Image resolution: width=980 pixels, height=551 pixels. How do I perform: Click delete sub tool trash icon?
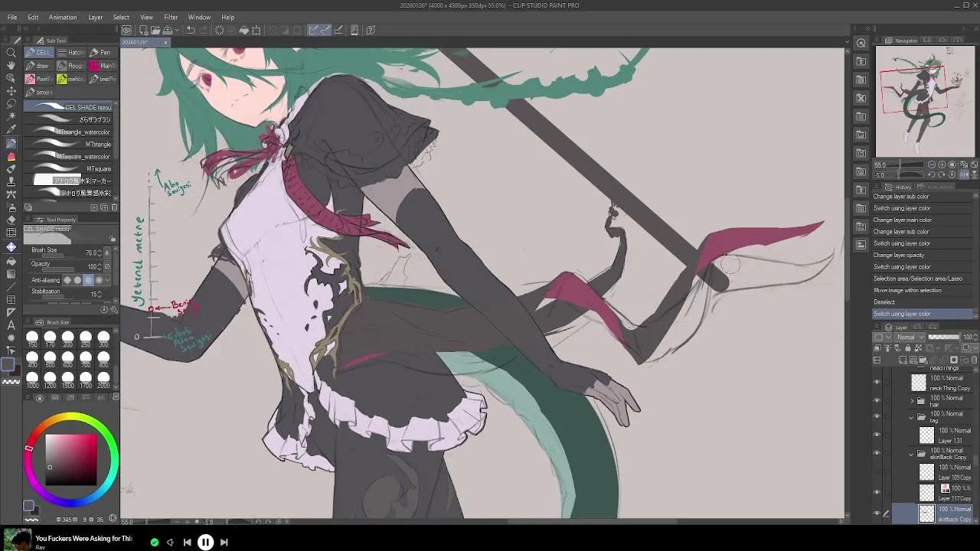[114, 207]
